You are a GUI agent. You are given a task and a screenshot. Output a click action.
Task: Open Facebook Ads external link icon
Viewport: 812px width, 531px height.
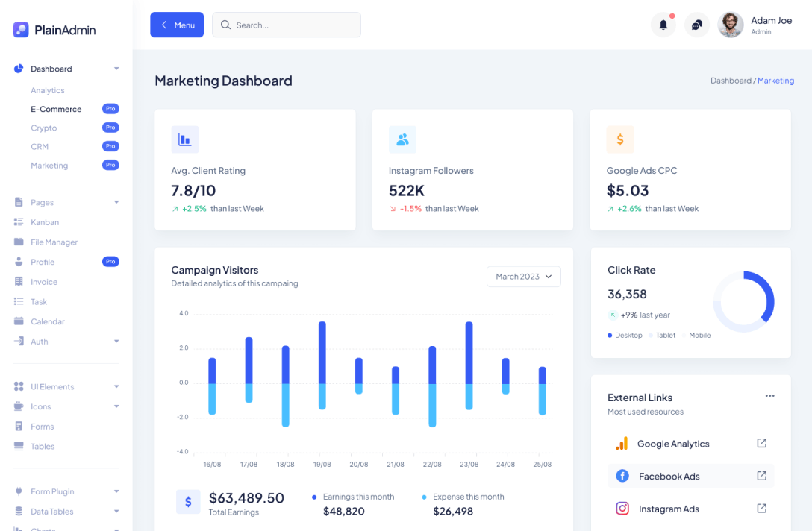(x=761, y=476)
